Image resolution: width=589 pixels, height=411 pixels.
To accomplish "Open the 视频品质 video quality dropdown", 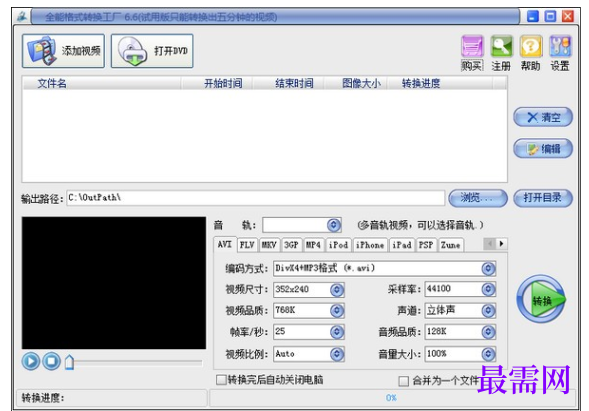I will click(x=337, y=310).
